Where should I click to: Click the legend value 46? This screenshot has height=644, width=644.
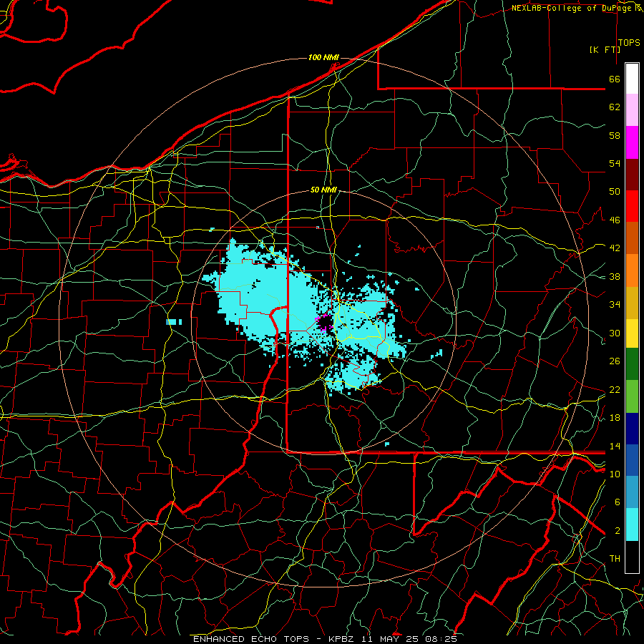tap(615, 220)
